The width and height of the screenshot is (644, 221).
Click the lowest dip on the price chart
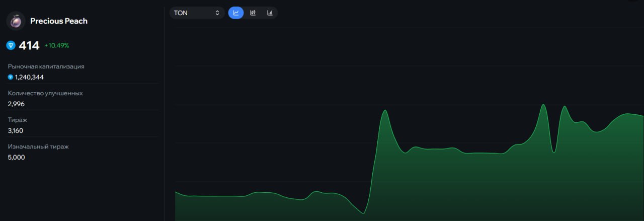[363, 213]
